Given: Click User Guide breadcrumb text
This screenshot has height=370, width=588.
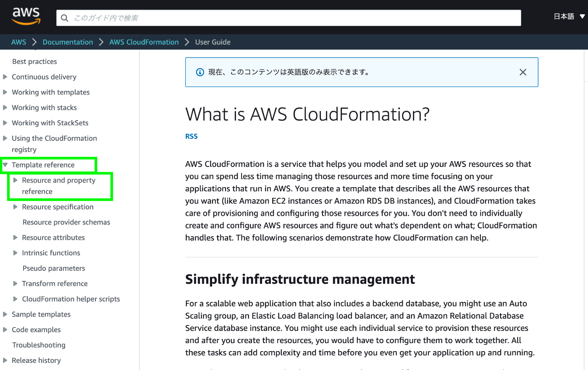Looking at the screenshot, I should click(213, 42).
